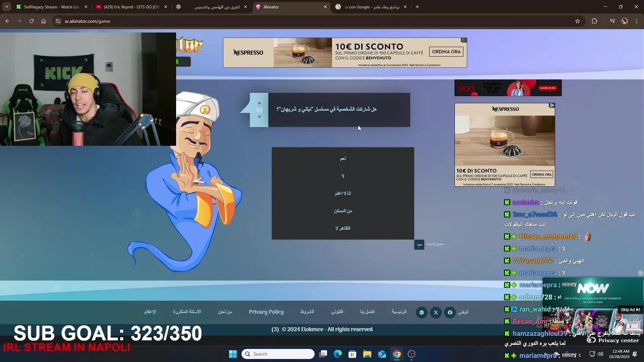Viewport: 644px width, 362px height.
Task: Answer 'نعم' (Yes) to Akinator's question
Action: point(343,158)
